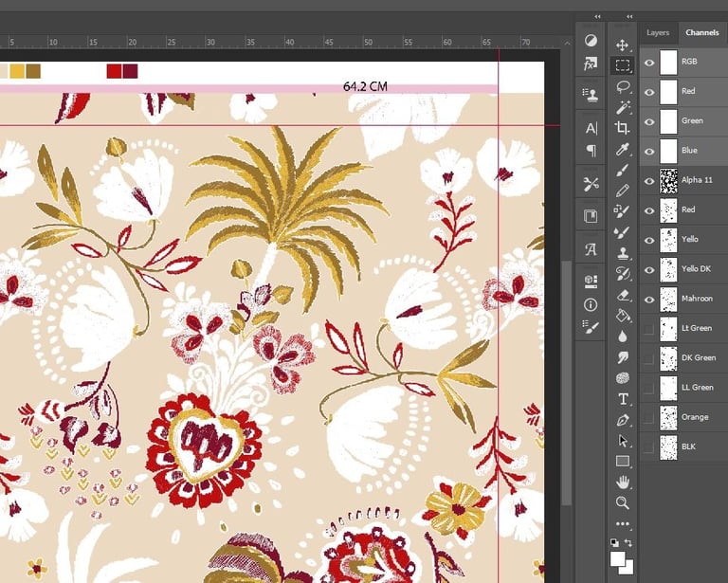The width and height of the screenshot is (728, 583).
Task: Select the BLK channel name
Action: [x=688, y=446]
